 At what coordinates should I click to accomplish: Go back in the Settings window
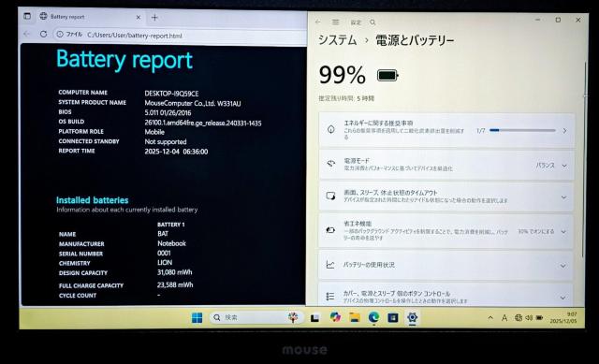[318, 22]
